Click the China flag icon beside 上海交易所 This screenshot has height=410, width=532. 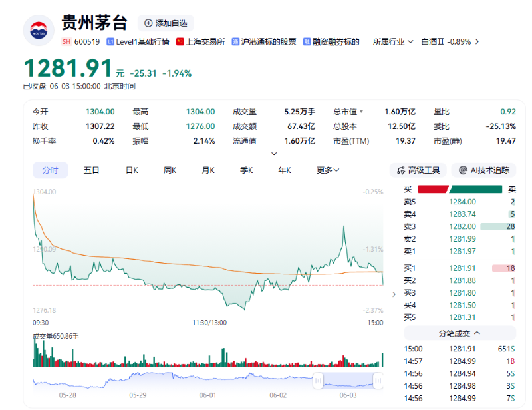tap(180, 42)
